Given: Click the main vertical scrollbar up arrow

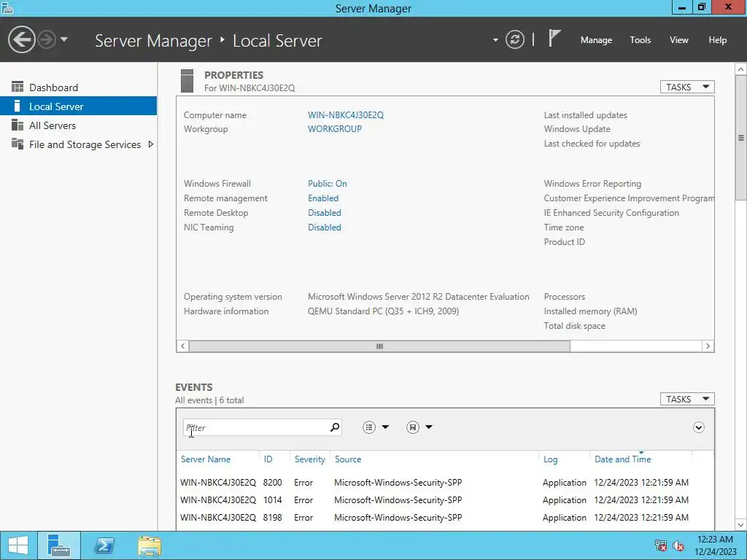Looking at the screenshot, I should [x=741, y=69].
